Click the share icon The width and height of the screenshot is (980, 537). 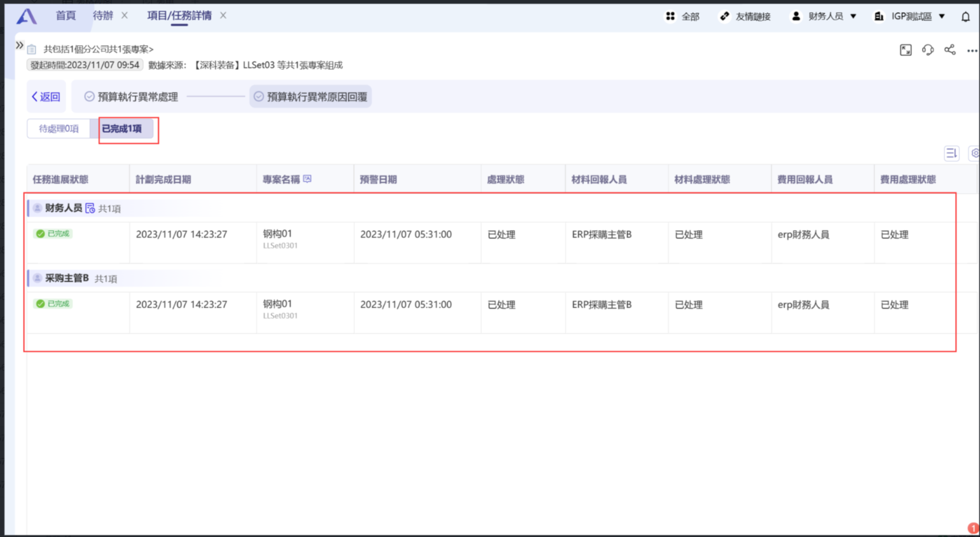[950, 50]
